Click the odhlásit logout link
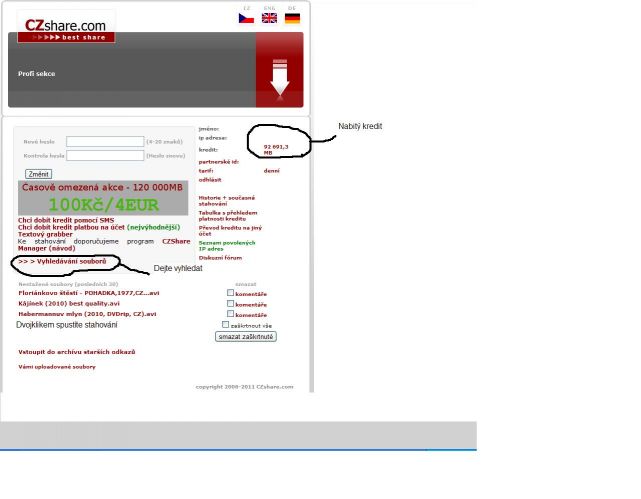The image size is (641, 499). (210, 180)
